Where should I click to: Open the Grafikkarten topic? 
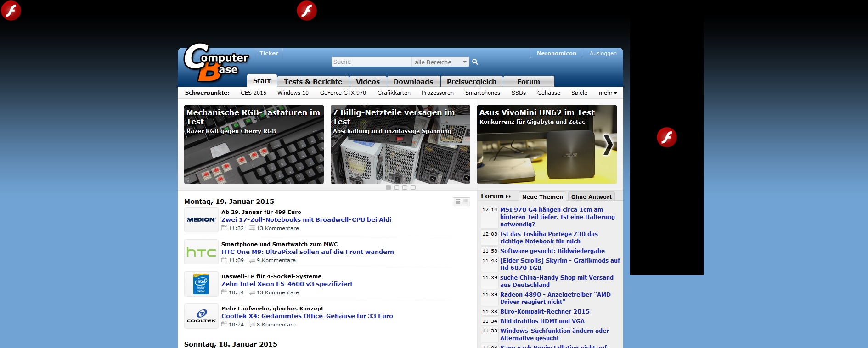394,93
